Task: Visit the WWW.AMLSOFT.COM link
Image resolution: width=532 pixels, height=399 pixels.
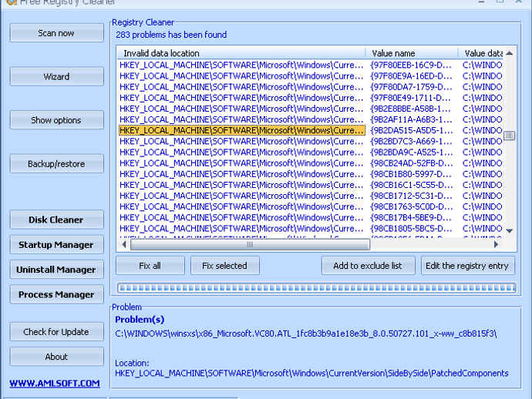Action: point(55,384)
